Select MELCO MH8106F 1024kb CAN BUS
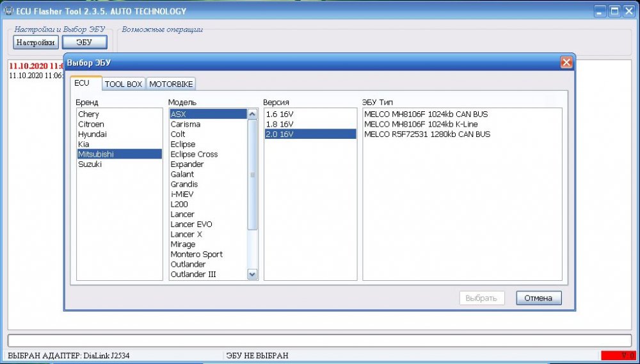The height and width of the screenshot is (364, 640). pos(462,115)
